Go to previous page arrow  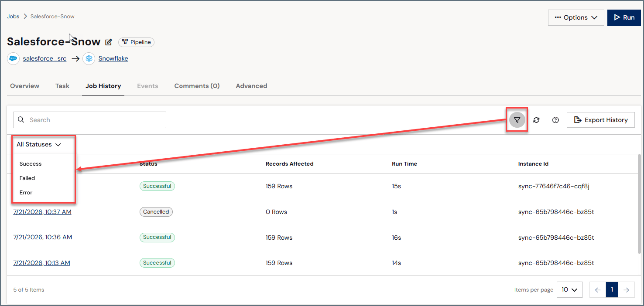point(598,289)
